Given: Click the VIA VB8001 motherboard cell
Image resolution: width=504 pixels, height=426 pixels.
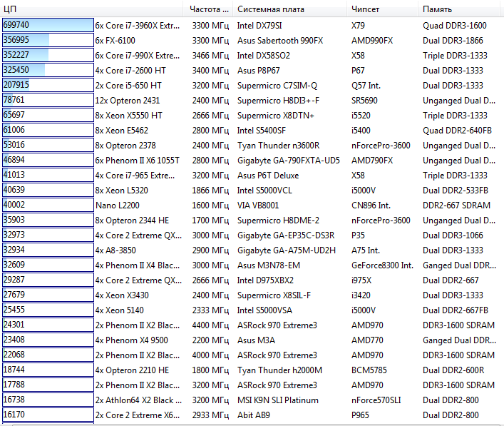Looking at the screenshot, I should pos(258,206).
